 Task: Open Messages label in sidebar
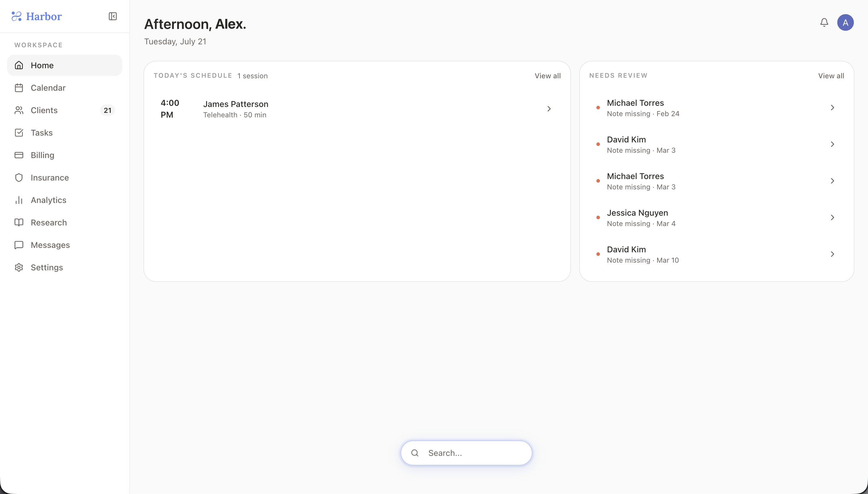click(x=50, y=245)
